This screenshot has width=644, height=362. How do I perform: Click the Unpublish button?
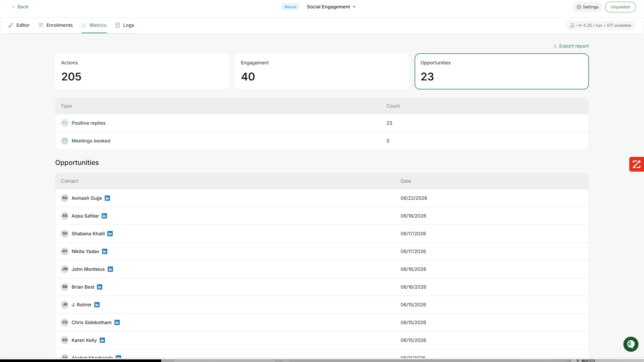[x=620, y=7]
